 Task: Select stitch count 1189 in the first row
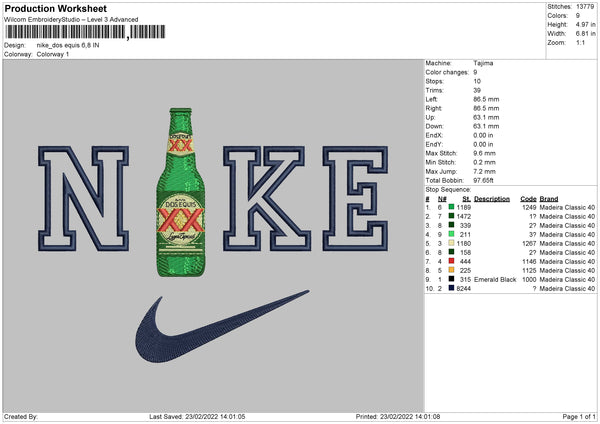(463, 207)
